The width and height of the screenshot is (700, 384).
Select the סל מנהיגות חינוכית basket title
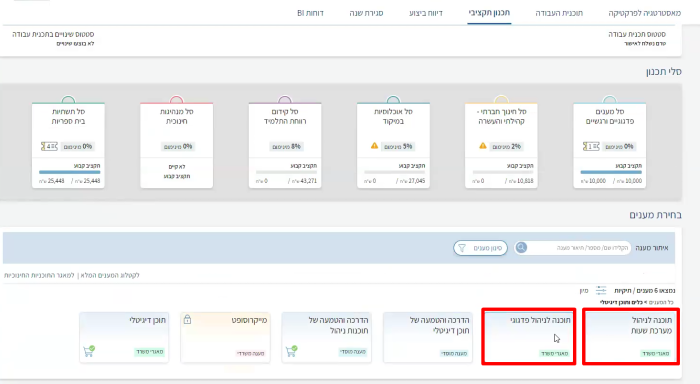click(x=177, y=116)
